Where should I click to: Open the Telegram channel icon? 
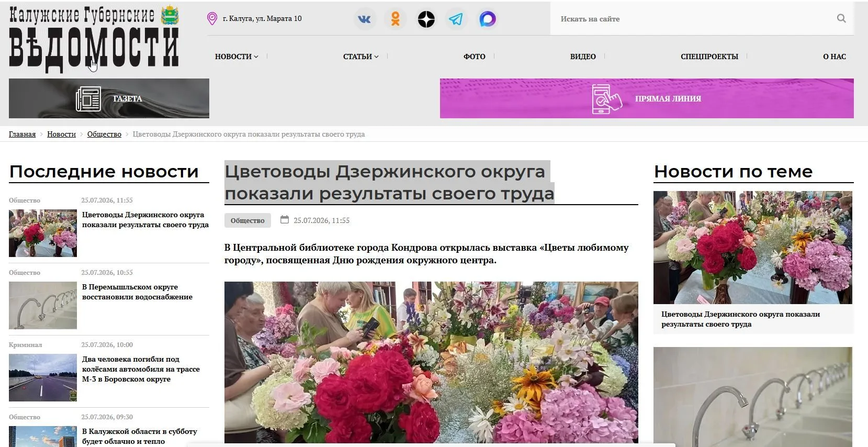[x=456, y=19]
